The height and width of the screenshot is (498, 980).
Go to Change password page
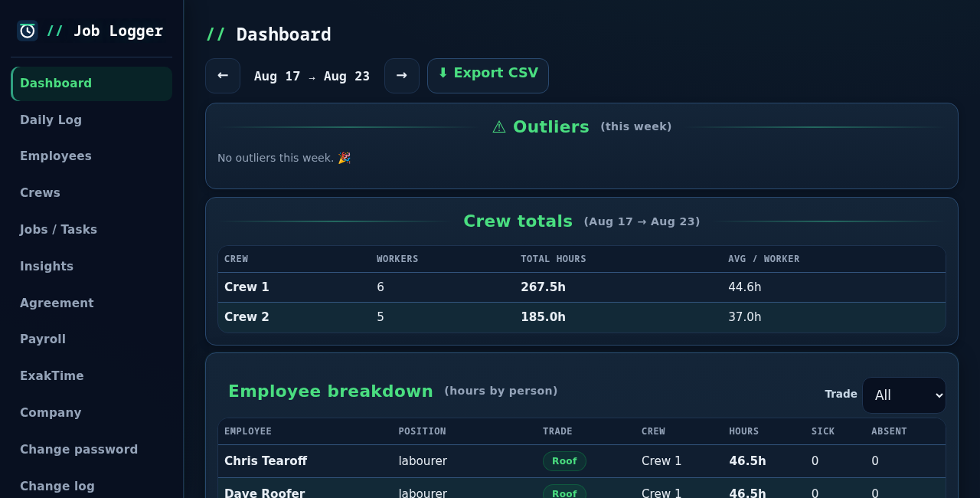click(92, 450)
